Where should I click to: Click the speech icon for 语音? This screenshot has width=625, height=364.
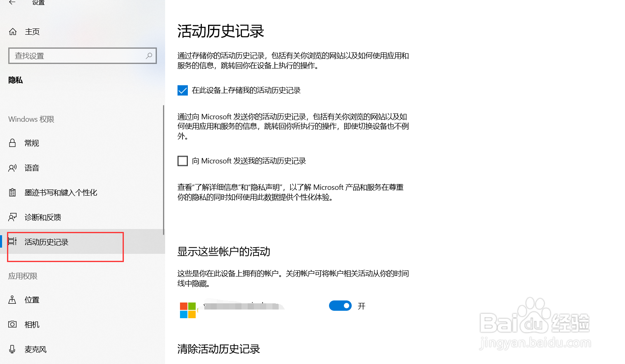click(12, 168)
